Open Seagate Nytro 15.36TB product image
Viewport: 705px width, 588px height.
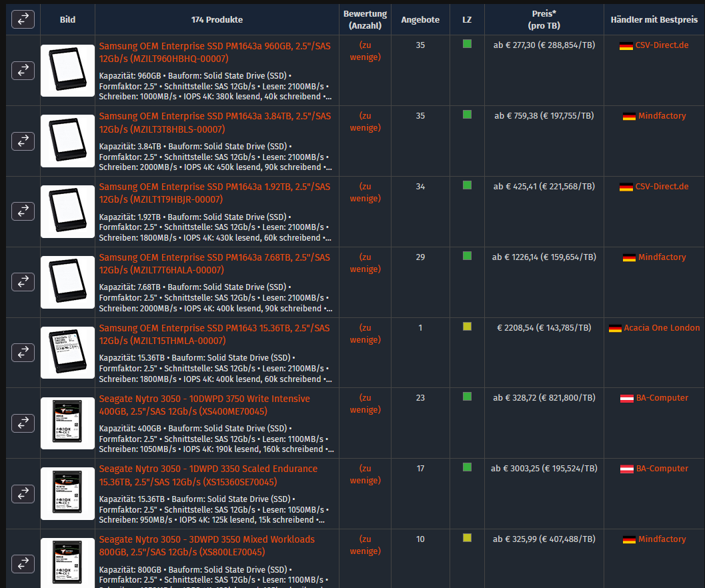tap(67, 493)
